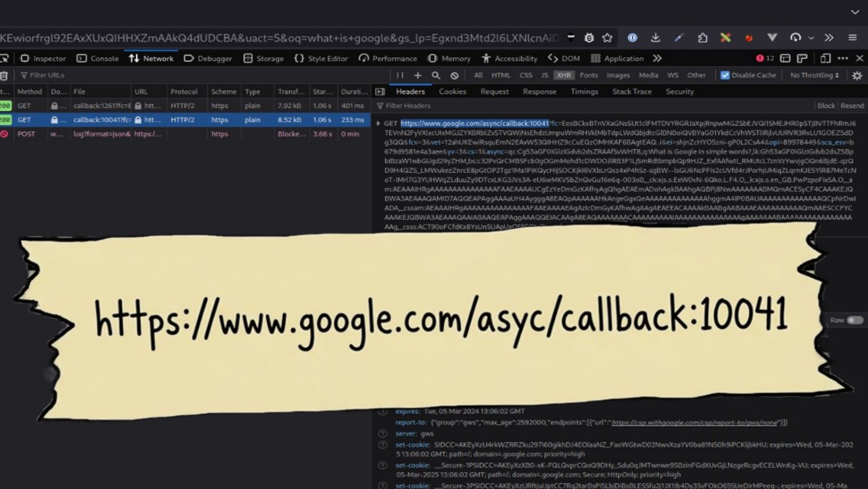Toggle the Disable Cache checkbox
Image resolution: width=868 pixels, height=489 pixels.
[x=725, y=75]
